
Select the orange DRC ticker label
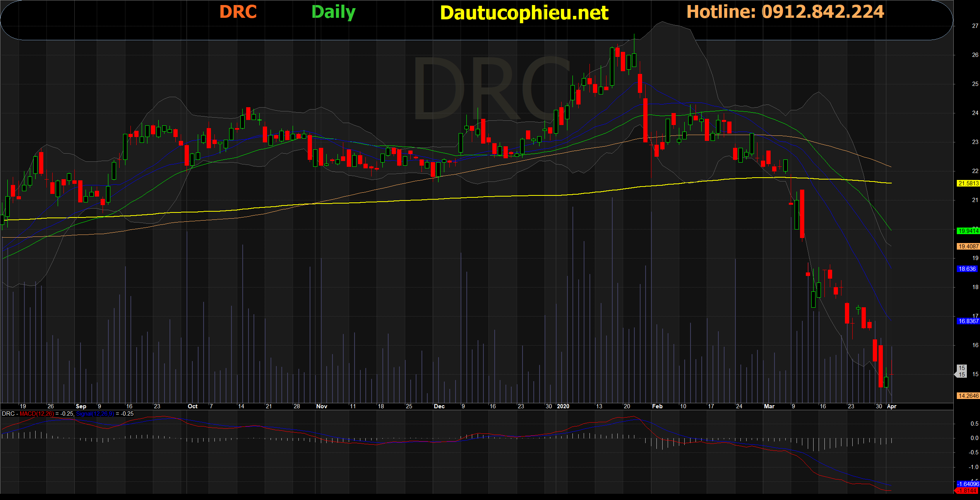point(238,12)
